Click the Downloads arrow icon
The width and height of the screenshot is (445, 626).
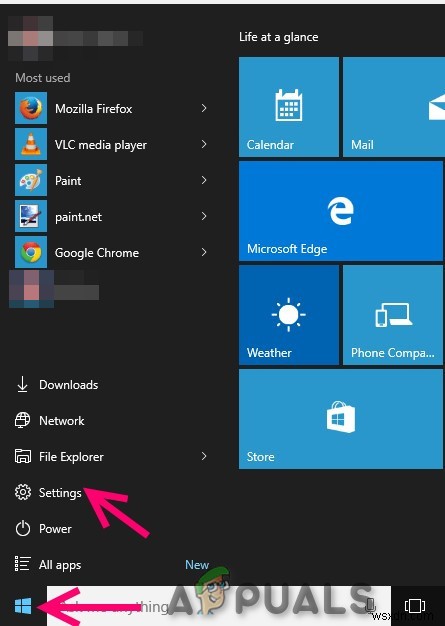[22, 384]
